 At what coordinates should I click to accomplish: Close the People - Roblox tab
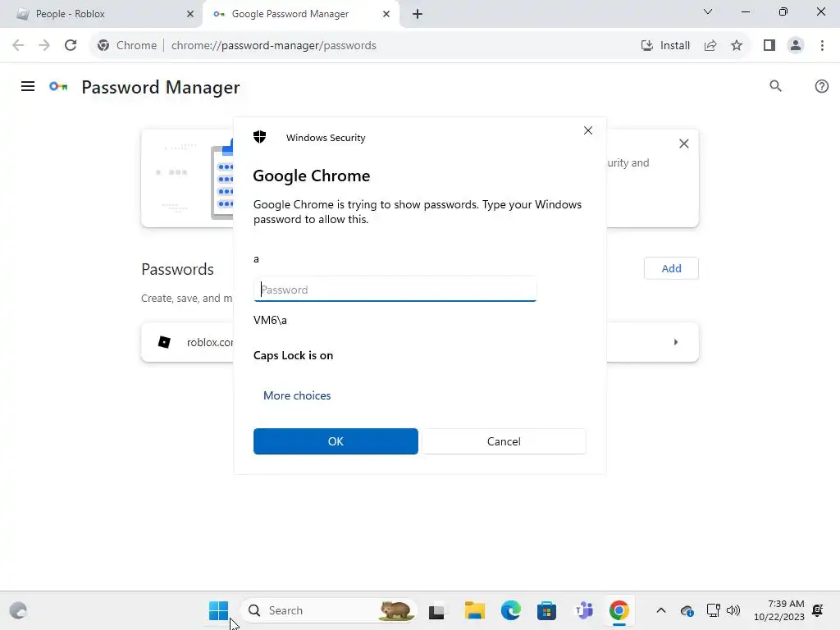tap(190, 14)
